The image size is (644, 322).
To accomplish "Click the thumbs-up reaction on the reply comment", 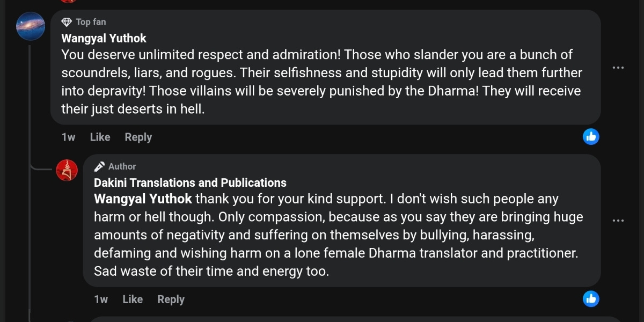I will [x=591, y=299].
